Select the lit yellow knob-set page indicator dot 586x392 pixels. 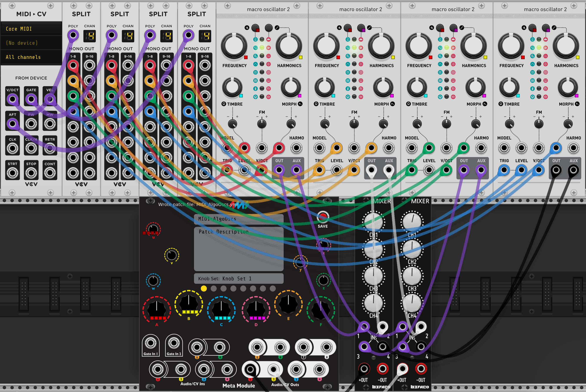click(204, 288)
